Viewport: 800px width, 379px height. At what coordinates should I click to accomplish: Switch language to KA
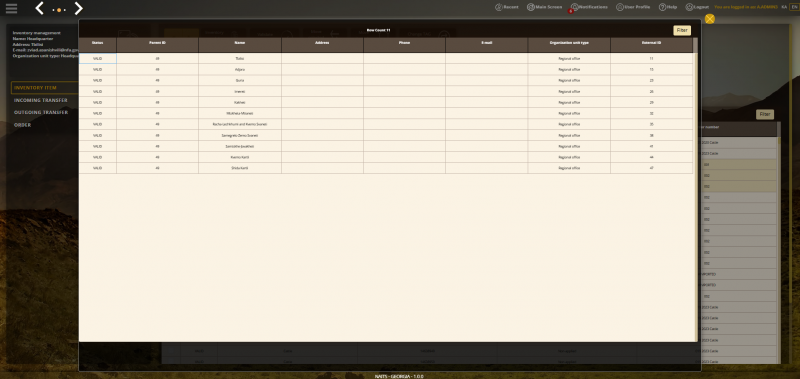[x=784, y=7]
